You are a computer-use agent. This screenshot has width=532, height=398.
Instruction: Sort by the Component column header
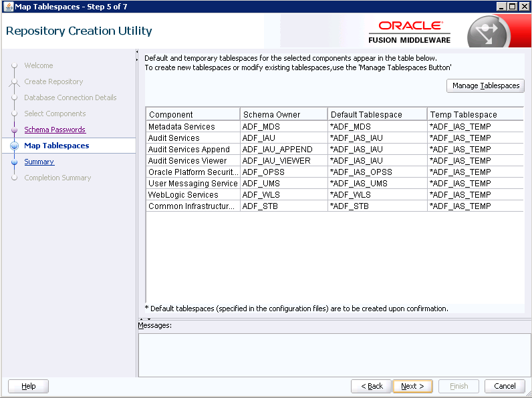[x=193, y=114]
